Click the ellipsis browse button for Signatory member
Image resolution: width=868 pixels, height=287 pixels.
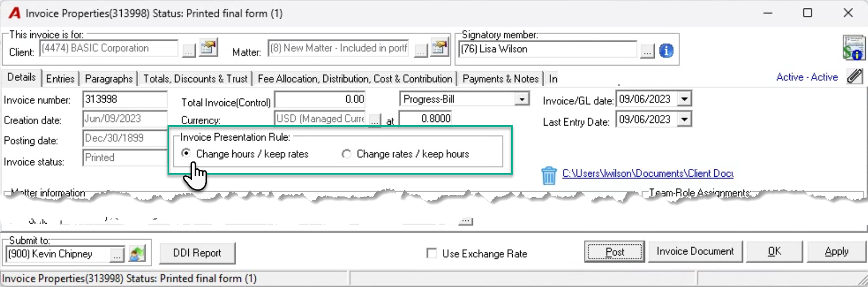coord(647,52)
